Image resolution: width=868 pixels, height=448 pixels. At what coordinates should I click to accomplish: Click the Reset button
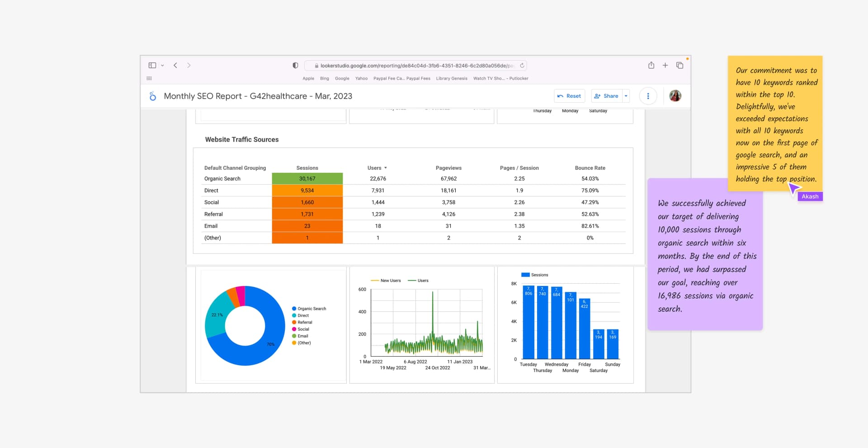569,96
